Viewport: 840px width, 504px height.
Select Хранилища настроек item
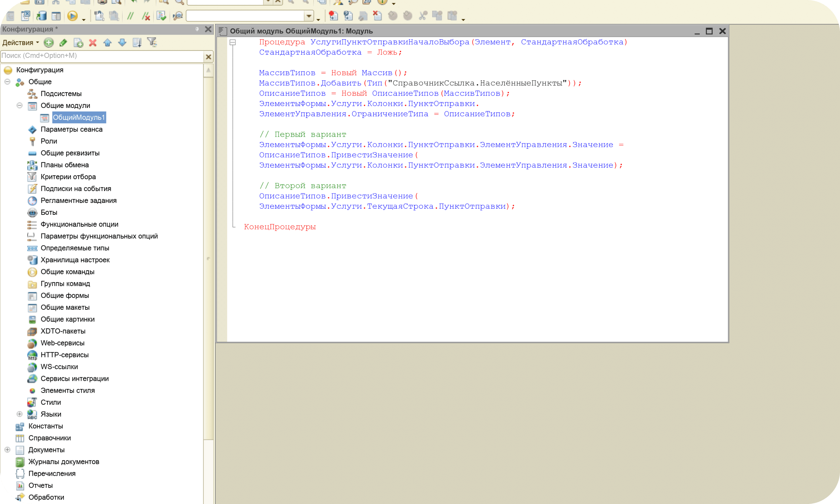pyautogui.click(x=75, y=260)
